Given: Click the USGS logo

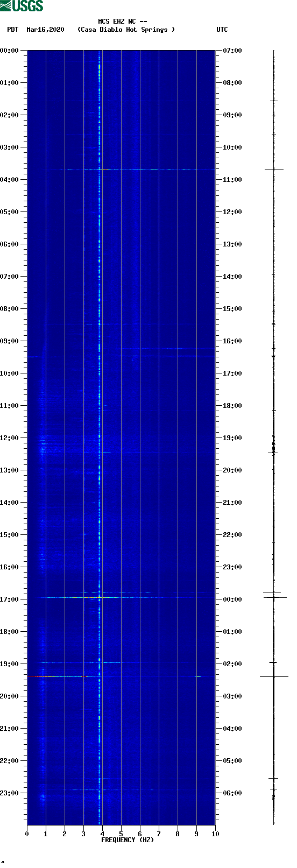Looking at the screenshot, I should point(22,6).
